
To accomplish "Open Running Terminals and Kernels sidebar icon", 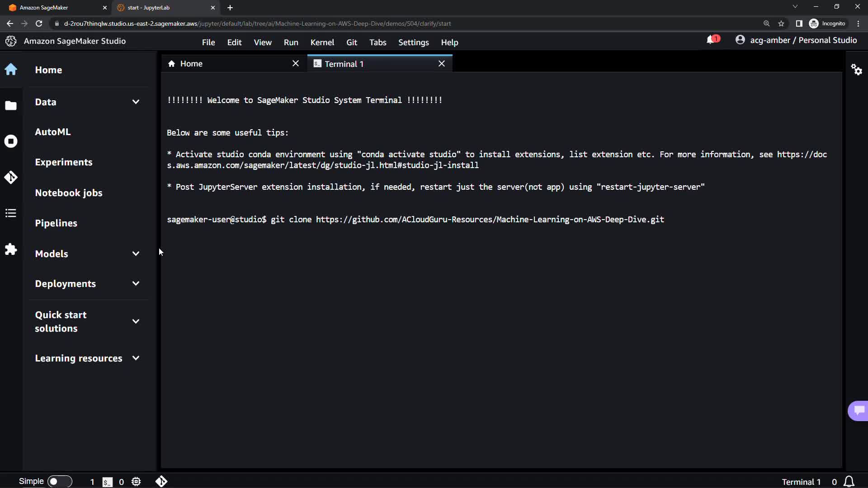I will (x=11, y=141).
